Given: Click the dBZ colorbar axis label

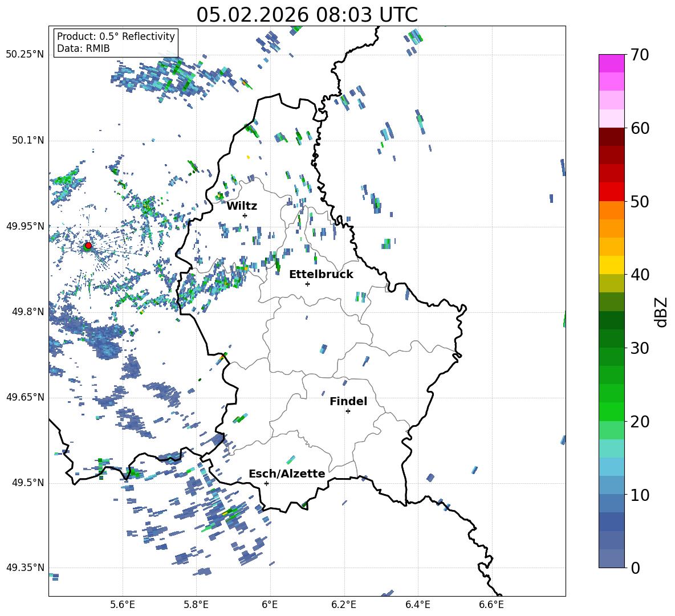Looking at the screenshot, I should click(x=662, y=312).
